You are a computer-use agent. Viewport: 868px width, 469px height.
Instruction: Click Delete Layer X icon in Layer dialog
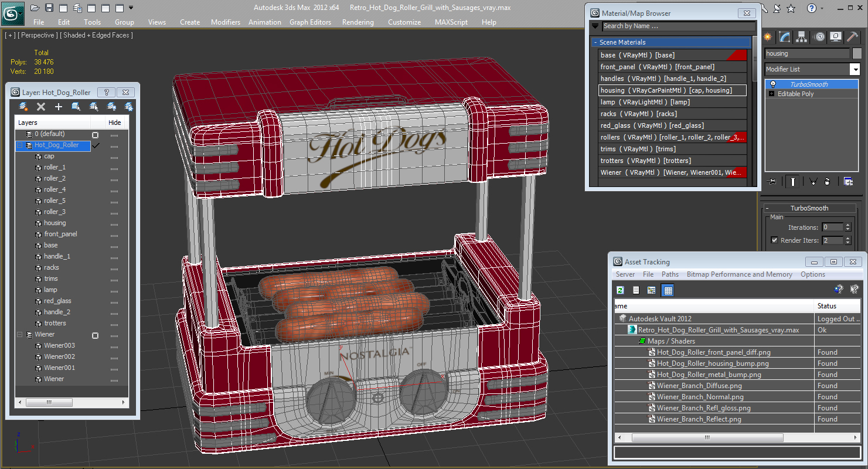click(x=41, y=106)
